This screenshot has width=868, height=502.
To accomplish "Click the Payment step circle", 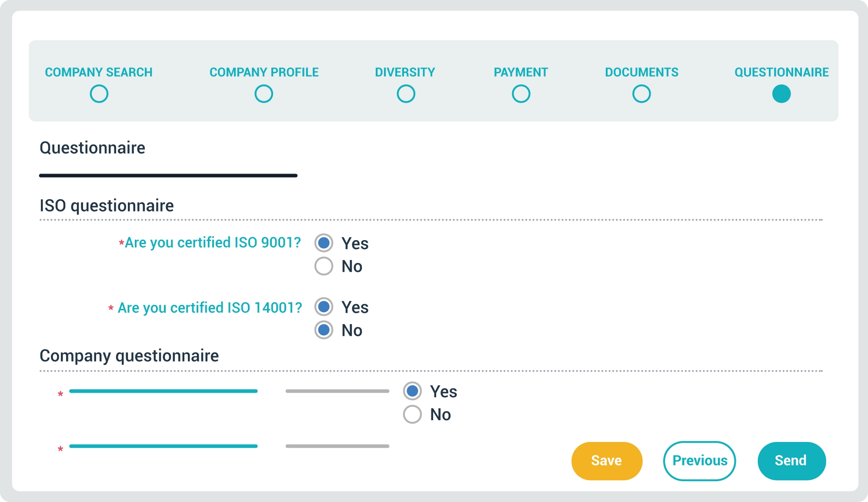I will pyautogui.click(x=521, y=94).
